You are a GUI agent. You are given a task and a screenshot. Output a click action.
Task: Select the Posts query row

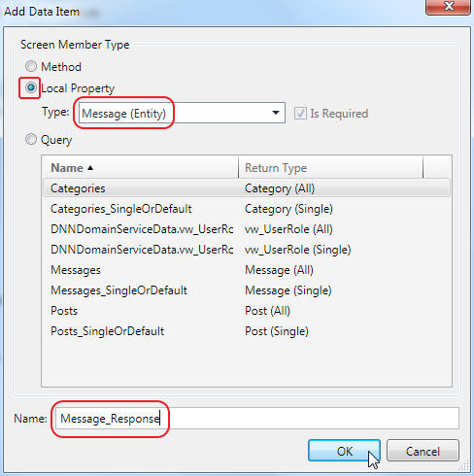click(247, 311)
